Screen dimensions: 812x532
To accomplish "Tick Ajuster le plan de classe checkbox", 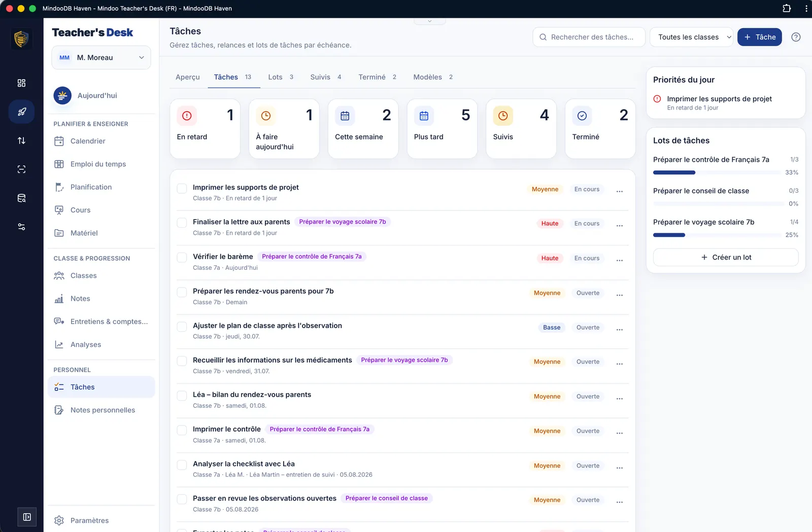I will click(x=182, y=327).
